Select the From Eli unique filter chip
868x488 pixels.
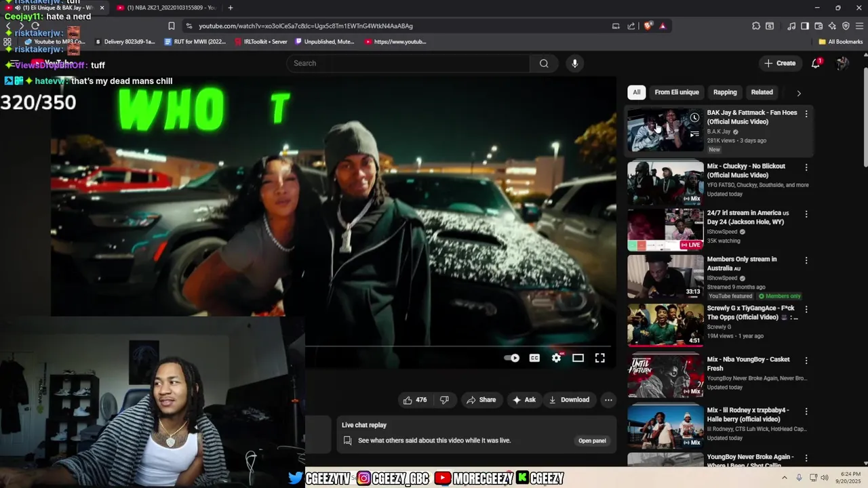[x=677, y=92]
